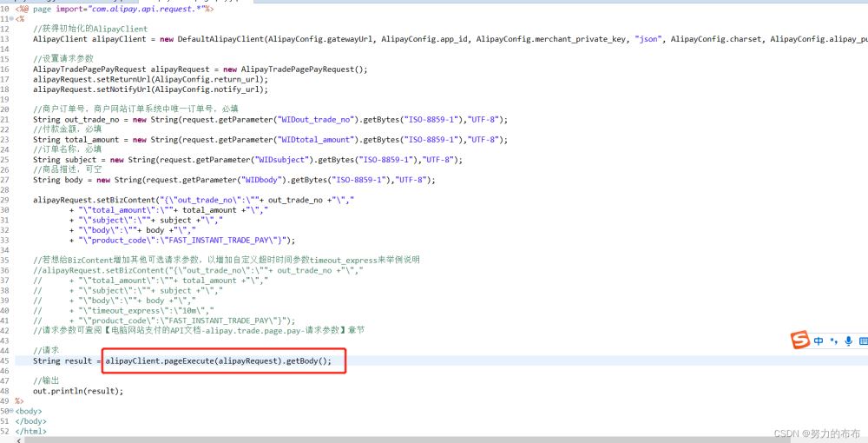Screen dimensions: 868x443
Task: Open the soft keyboard icon on IME bar
Action: tap(863, 341)
